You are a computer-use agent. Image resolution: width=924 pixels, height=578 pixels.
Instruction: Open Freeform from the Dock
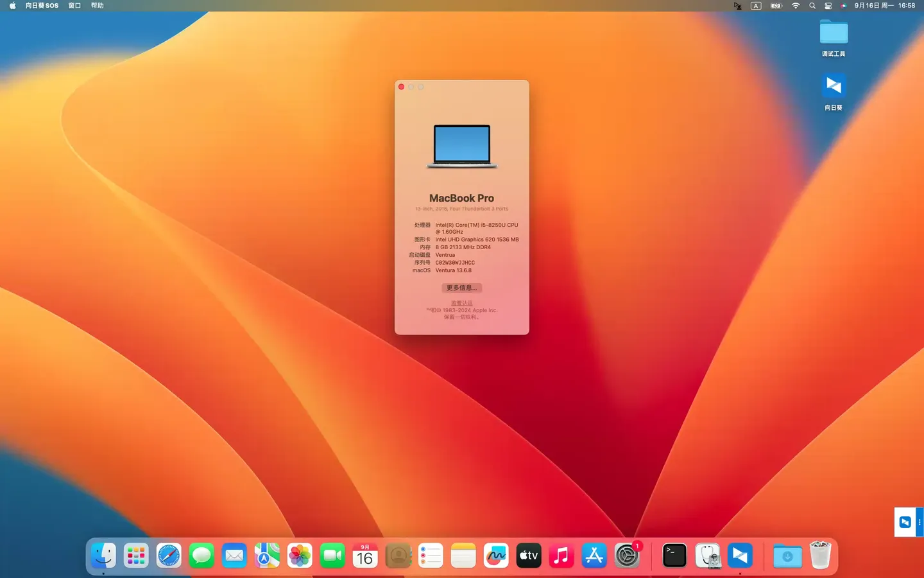click(496, 556)
